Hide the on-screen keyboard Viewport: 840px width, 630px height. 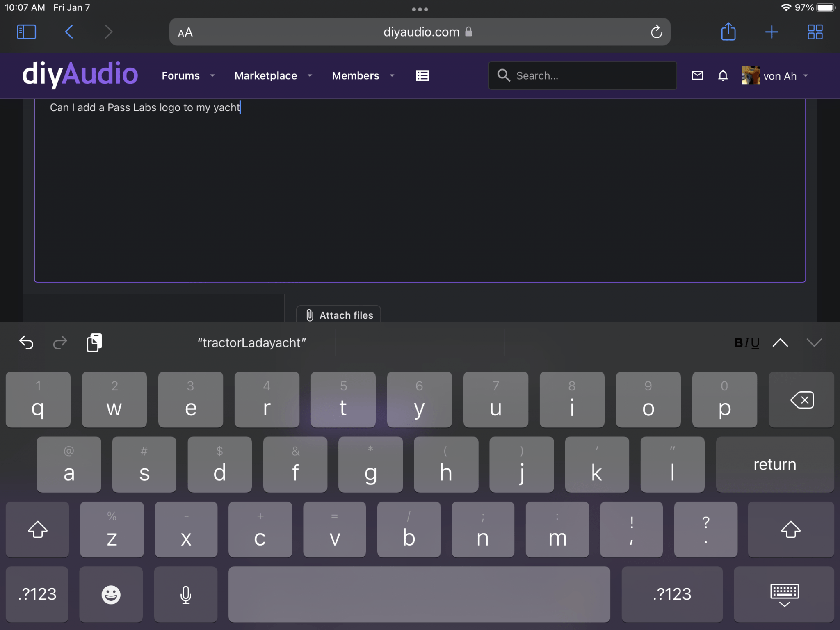pyautogui.click(x=784, y=594)
